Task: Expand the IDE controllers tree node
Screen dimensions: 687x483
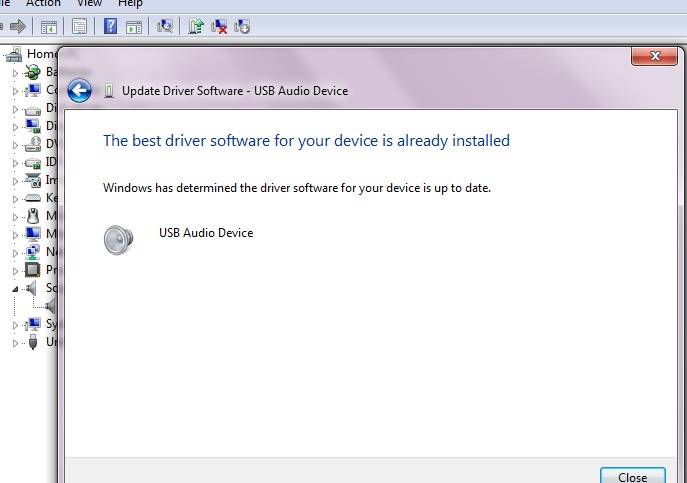Action: click(x=15, y=163)
